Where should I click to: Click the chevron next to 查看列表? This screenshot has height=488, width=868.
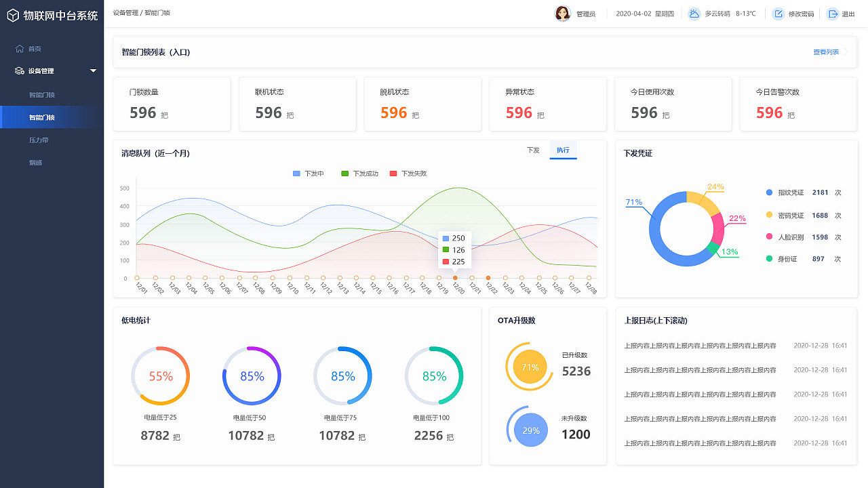pos(846,52)
